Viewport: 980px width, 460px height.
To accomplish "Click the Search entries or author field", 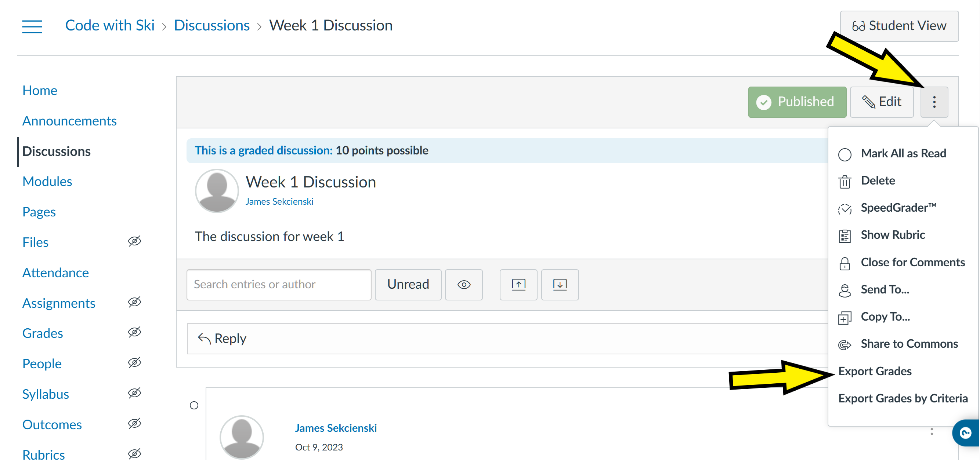I will 279,284.
